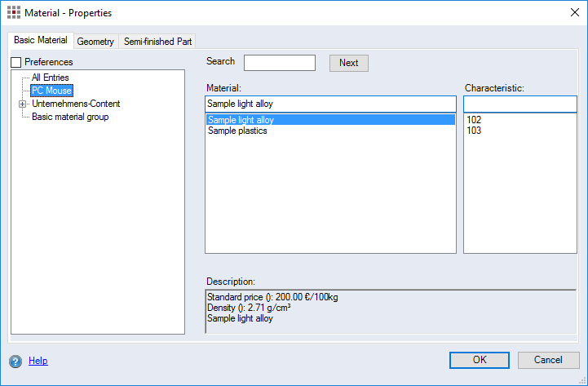Image resolution: width=588 pixels, height=386 pixels.
Task: Expand the Unternehmens-Content tree node
Action: [22, 104]
